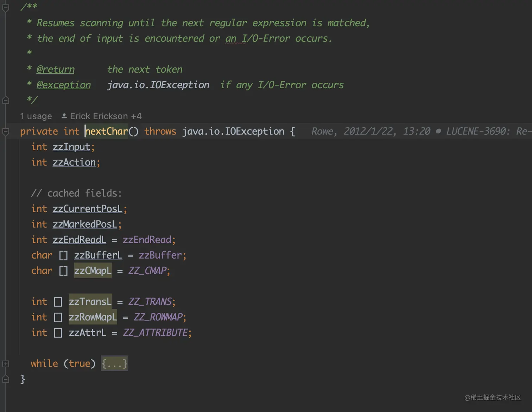The image size is (532, 412).
Task: Collapse the nextChar method using its gutter arrow
Action: click(6, 132)
